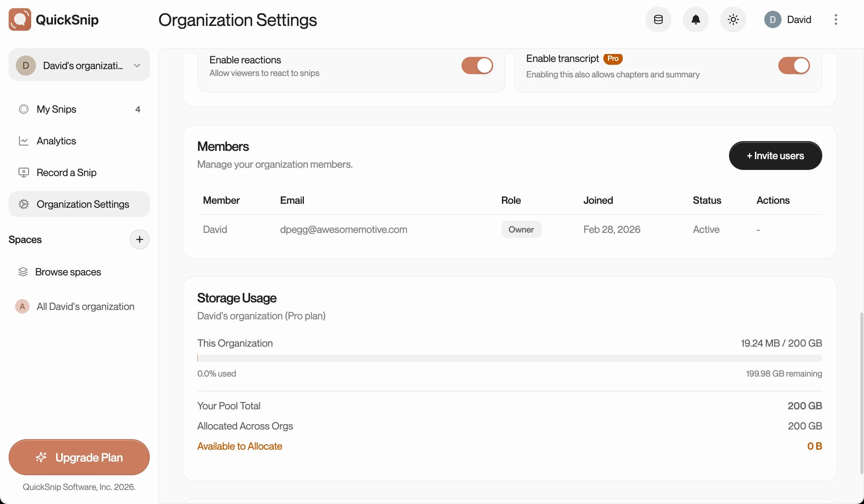Viewport: 864px width, 504px height.
Task: Click the Record a Snip camera icon
Action: click(x=23, y=172)
